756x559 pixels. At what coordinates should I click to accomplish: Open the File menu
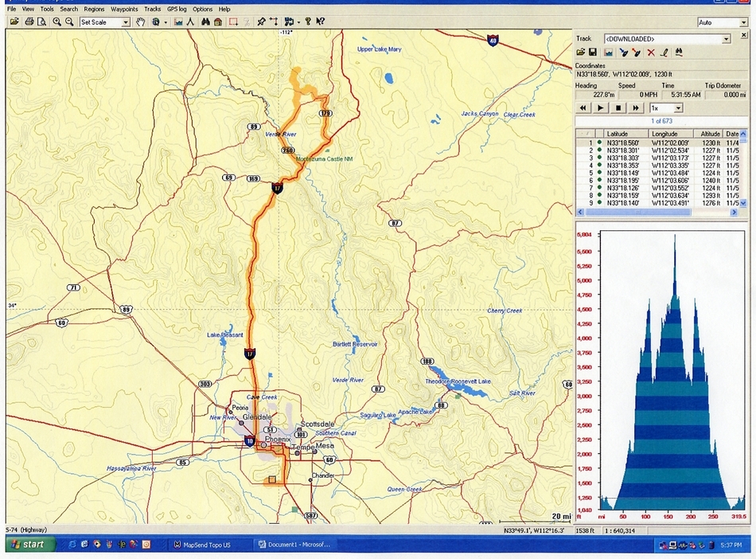tap(11, 9)
